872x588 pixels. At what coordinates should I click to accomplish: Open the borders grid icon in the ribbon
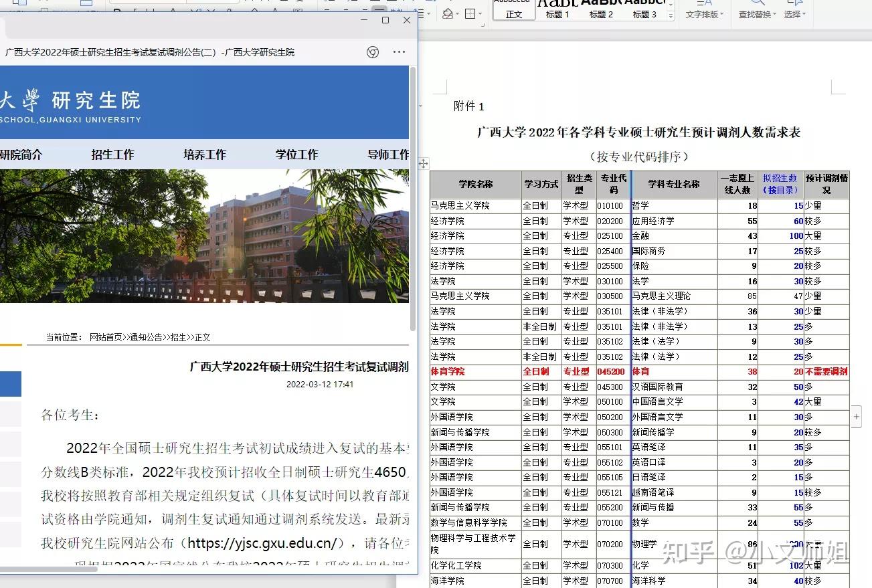click(470, 13)
